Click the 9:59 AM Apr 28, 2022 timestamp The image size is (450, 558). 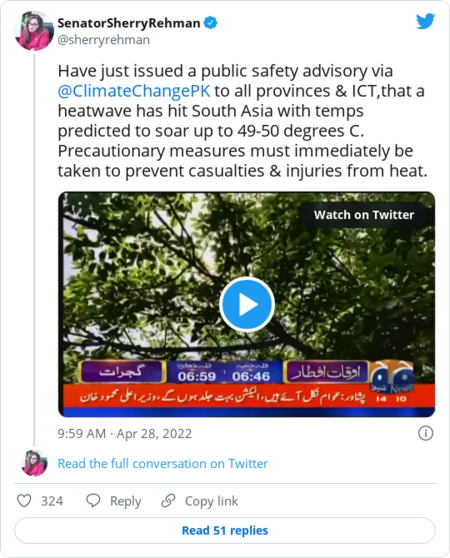125,433
